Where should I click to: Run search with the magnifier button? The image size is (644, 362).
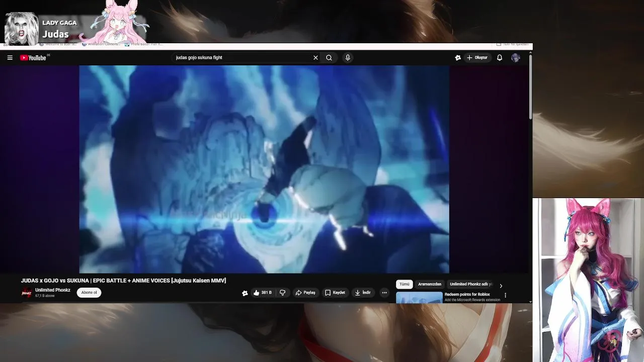click(x=329, y=58)
